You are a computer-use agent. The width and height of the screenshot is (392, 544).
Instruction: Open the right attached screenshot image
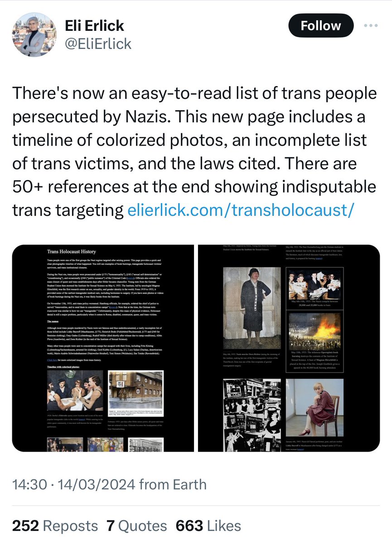click(289, 348)
